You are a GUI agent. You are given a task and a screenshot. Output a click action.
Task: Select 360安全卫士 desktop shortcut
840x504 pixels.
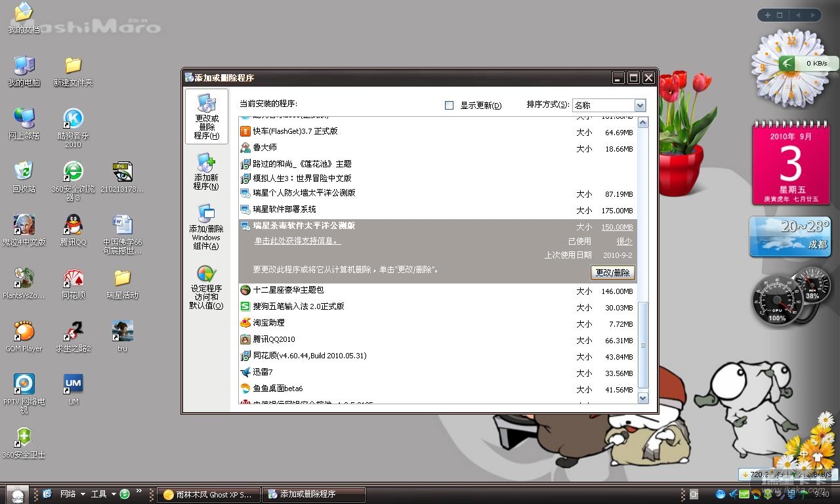click(x=24, y=442)
